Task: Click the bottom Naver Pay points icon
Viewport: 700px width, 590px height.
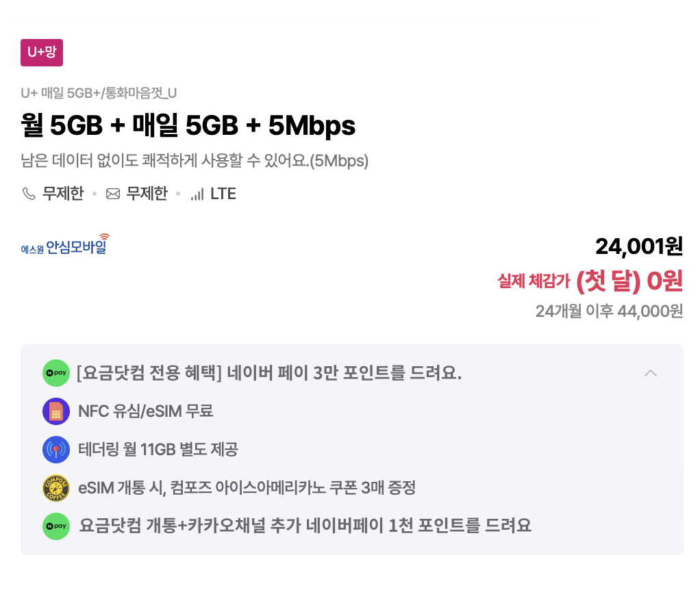Action: [55, 526]
